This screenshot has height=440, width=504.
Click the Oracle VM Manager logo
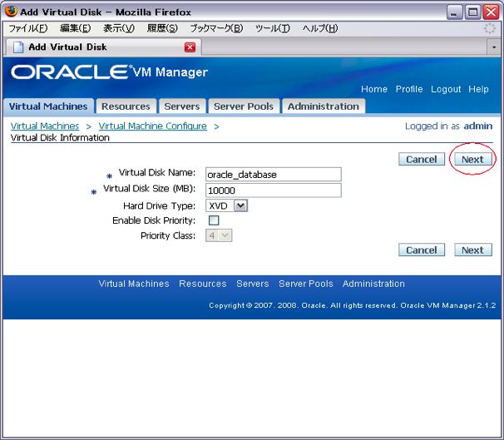[x=109, y=72]
